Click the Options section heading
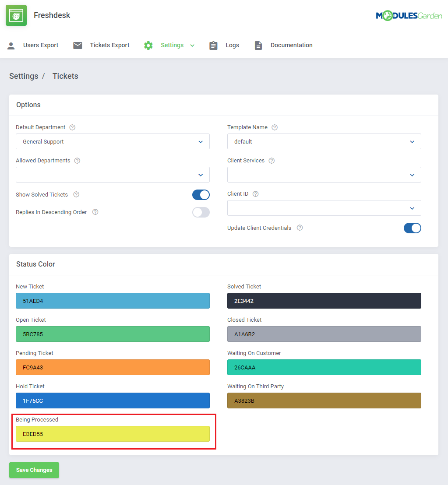 point(28,105)
